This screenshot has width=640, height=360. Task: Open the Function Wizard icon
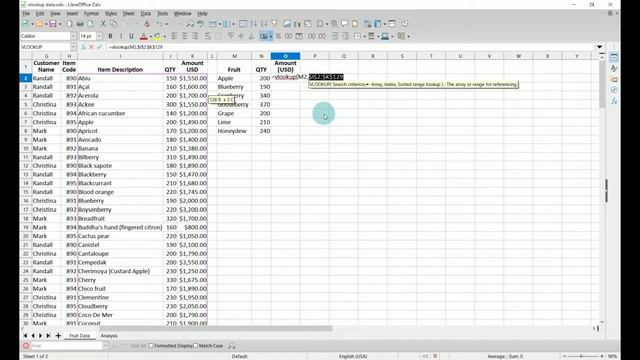(x=83, y=47)
